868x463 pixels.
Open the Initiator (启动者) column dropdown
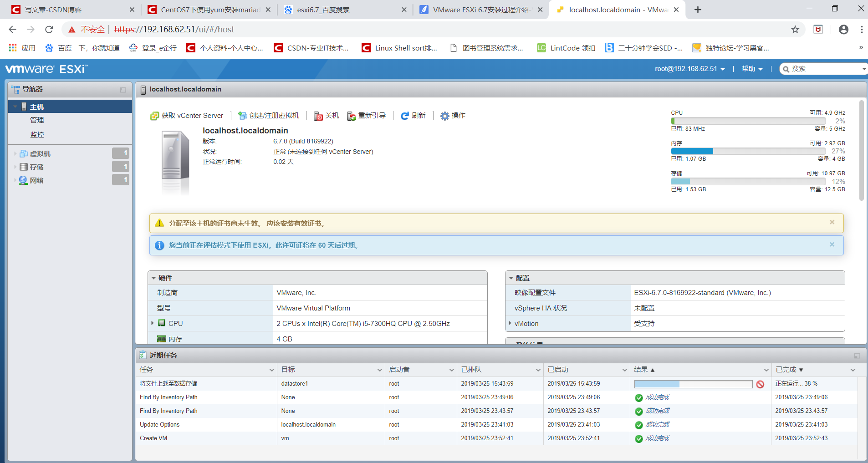(x=451, y=370)
